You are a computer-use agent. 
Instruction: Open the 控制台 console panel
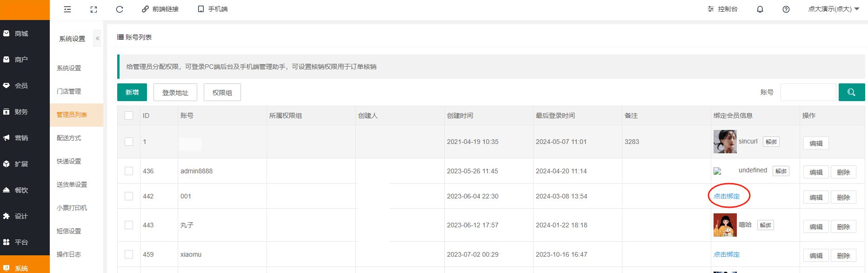(722, 9)
